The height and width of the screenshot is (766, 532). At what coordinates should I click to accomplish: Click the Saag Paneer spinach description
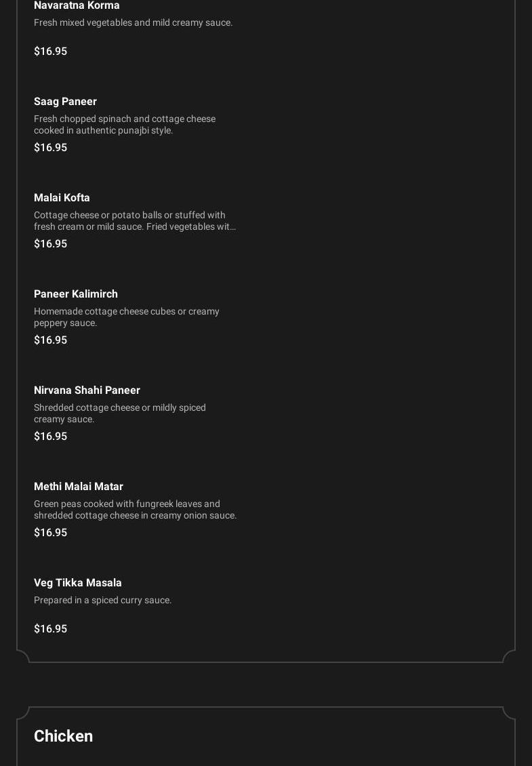tap(125, 124)
